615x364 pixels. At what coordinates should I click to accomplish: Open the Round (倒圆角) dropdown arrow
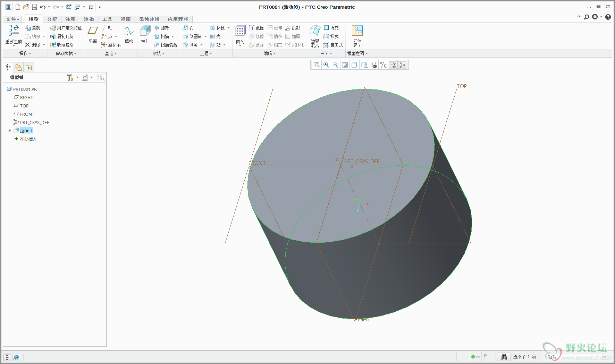(205, 36)
